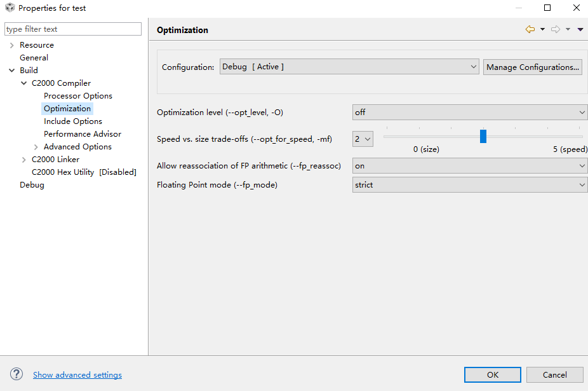Expand the C2000 Linker node
588x391 pixels.
[23, 160]
